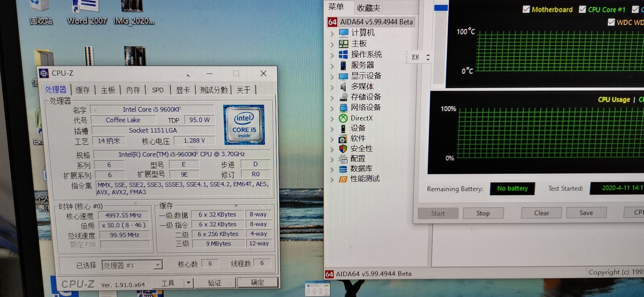
Task: Click the 工具 tools button in CPU-Z
Action: point(168,283)
